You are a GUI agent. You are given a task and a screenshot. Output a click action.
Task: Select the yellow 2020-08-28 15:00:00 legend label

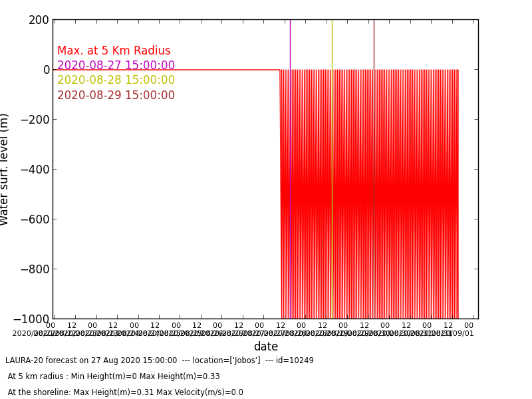click(116, 80)
